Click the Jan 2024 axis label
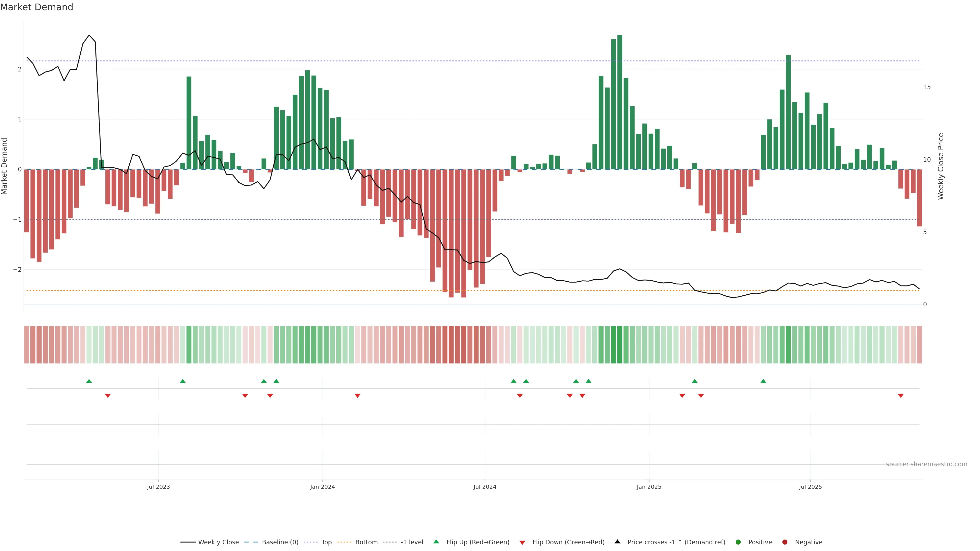The height and width of the screenshot is (551, 980). tap(322, 487)
